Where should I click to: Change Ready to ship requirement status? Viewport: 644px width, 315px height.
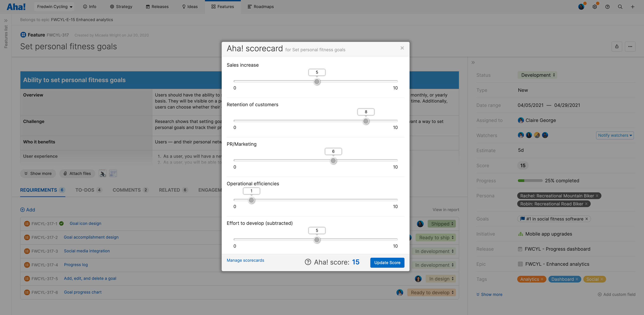(436, 238)
